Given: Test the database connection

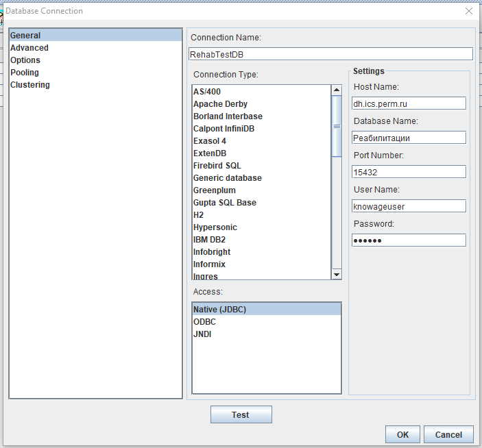Looking at the screenshot, I should click(x=241, y=414).
